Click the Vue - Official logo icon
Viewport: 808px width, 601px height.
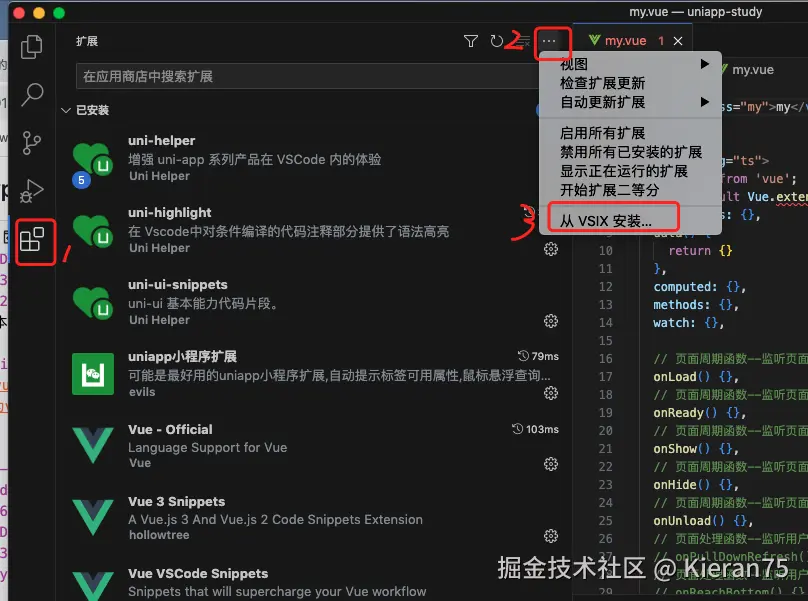click(93, 445)
